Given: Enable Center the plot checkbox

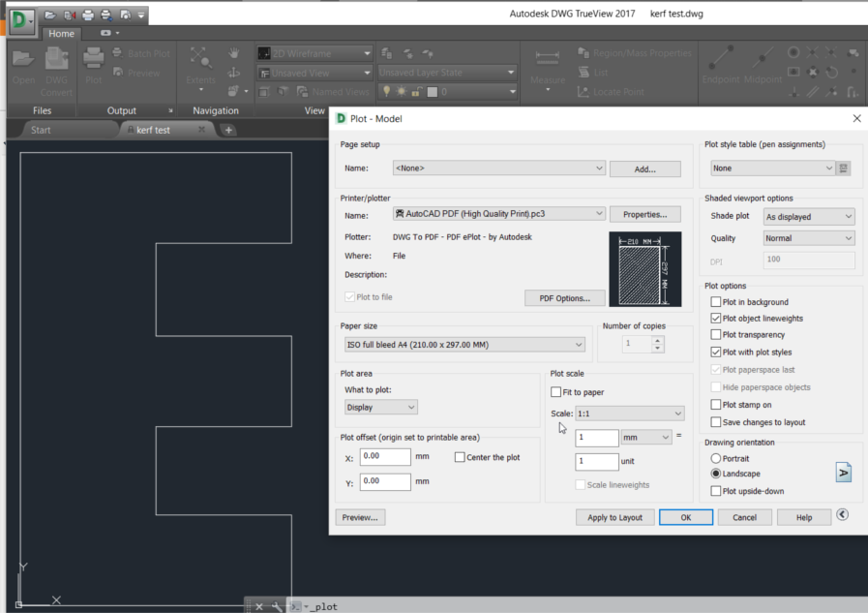Looking at the screenshot, I should [460, 457].
